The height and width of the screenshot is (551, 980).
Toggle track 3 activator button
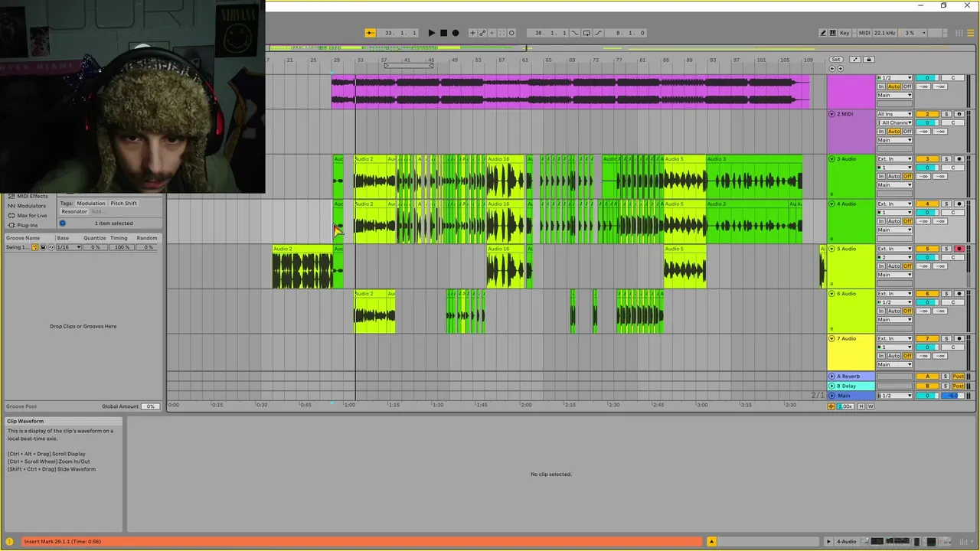tap(927, 159)
